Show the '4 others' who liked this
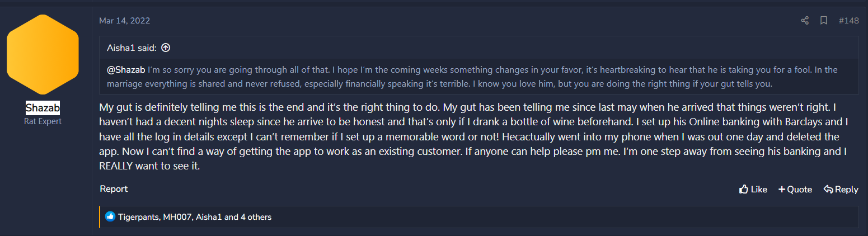Viewport: 868px width, 236px height. (256, 217)
